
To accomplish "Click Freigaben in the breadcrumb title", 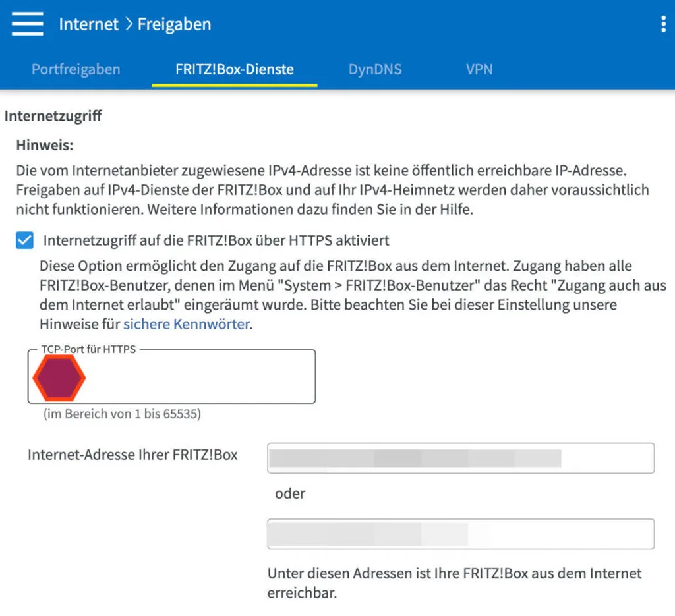I will [x=174, y=24].
